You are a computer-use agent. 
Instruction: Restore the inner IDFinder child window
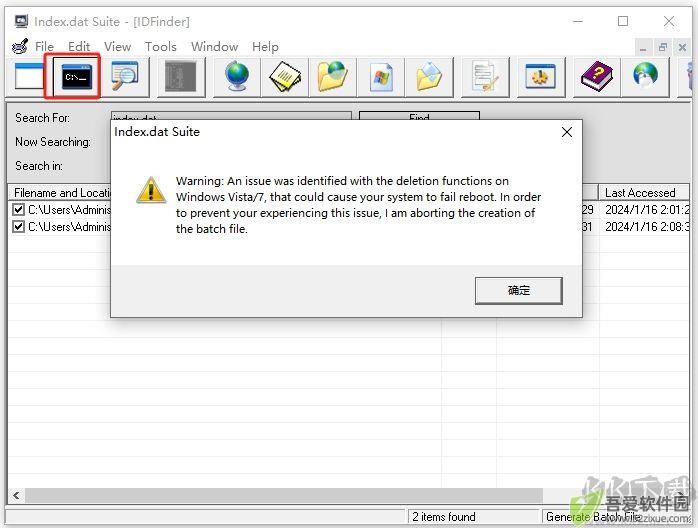click(x=662, y=47)
